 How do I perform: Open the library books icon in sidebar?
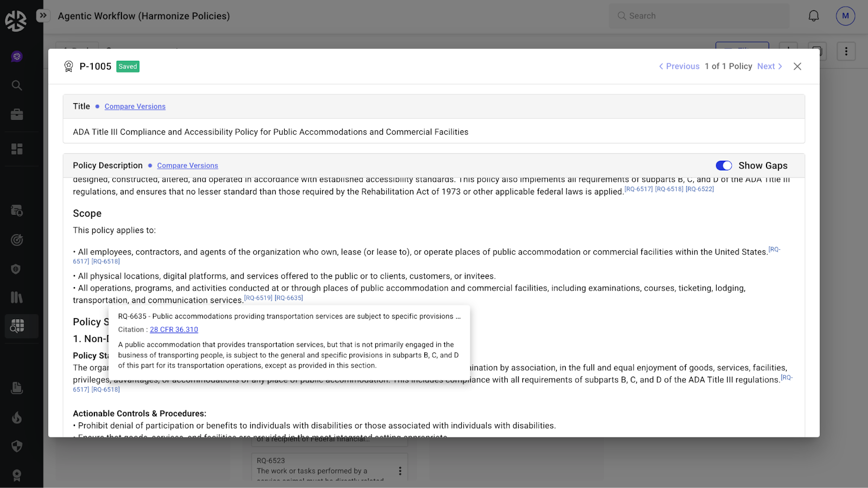17,297
